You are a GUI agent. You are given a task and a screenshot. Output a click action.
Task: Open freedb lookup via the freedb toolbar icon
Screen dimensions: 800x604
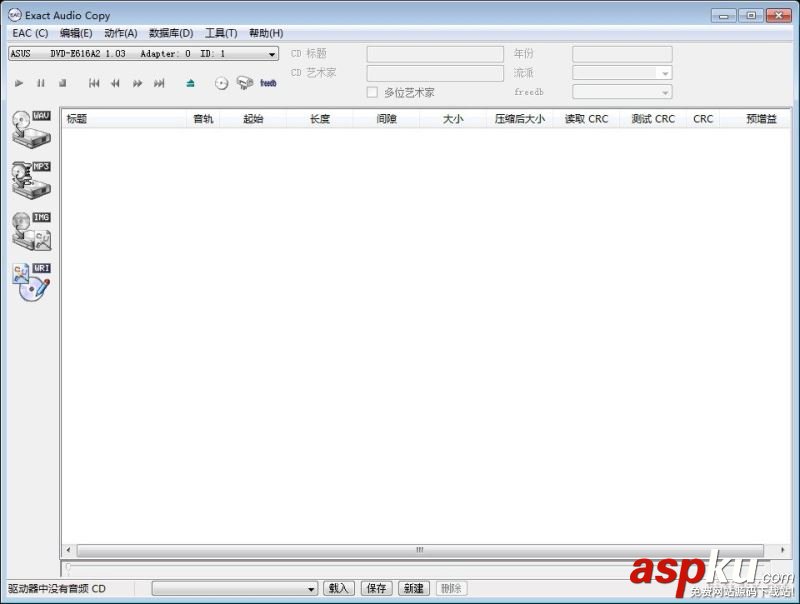coord(264,84)
